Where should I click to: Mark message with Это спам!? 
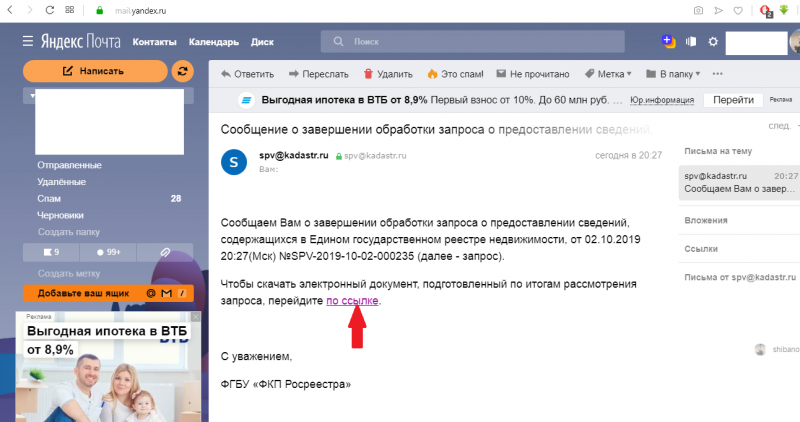click(454, 74)
